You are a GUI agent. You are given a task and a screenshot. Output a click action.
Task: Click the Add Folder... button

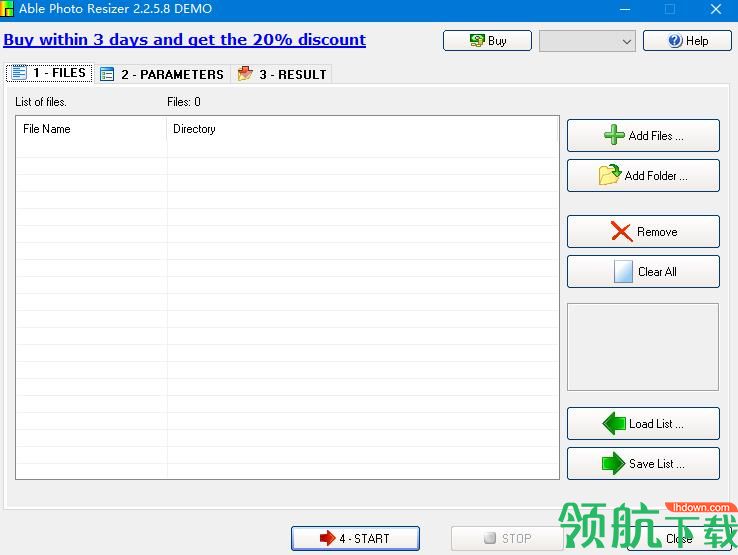643,176
